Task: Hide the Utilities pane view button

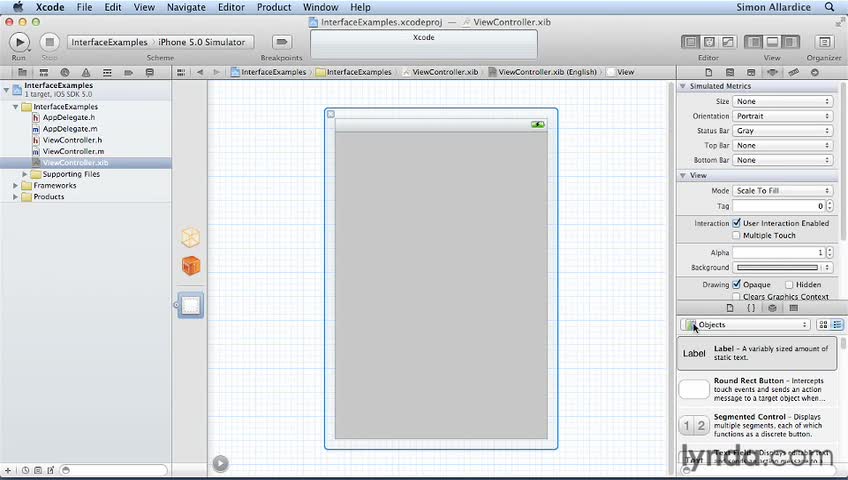Action: click(791, 42)
